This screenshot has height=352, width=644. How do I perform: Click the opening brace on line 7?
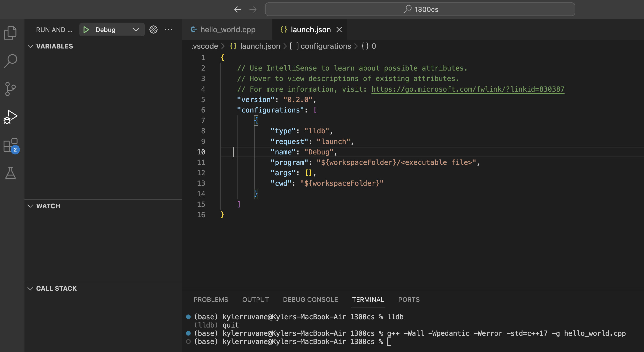tap(256, 120)
